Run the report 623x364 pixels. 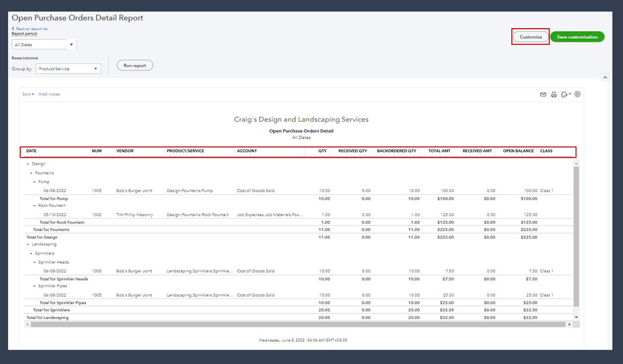point(135,65)
